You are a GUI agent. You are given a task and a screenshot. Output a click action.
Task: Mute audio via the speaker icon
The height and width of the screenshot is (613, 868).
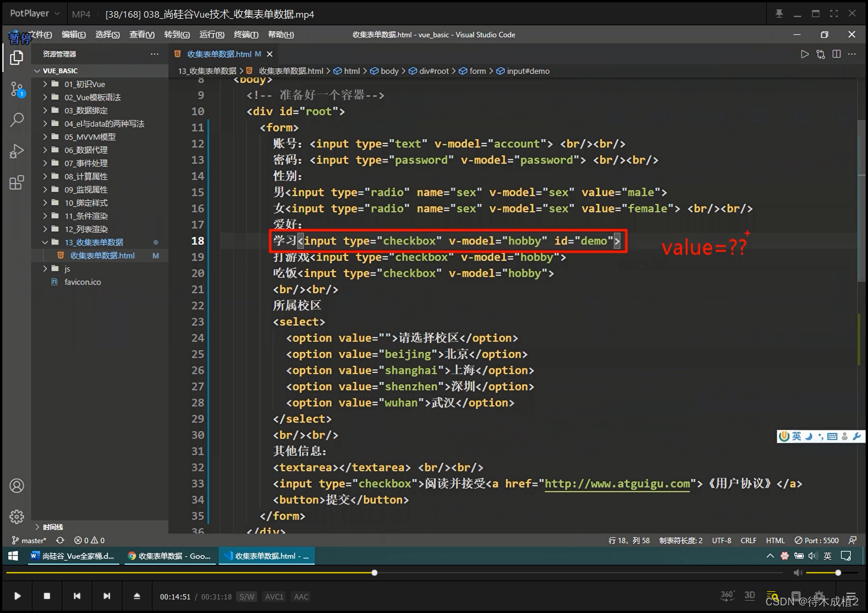pos(797,572)
